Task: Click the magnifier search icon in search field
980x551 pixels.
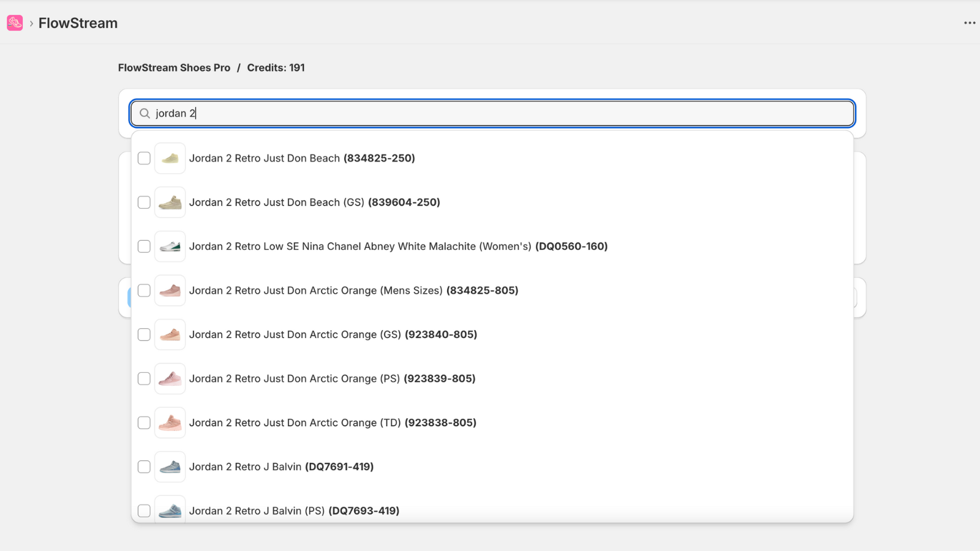Action: point(145,113)
